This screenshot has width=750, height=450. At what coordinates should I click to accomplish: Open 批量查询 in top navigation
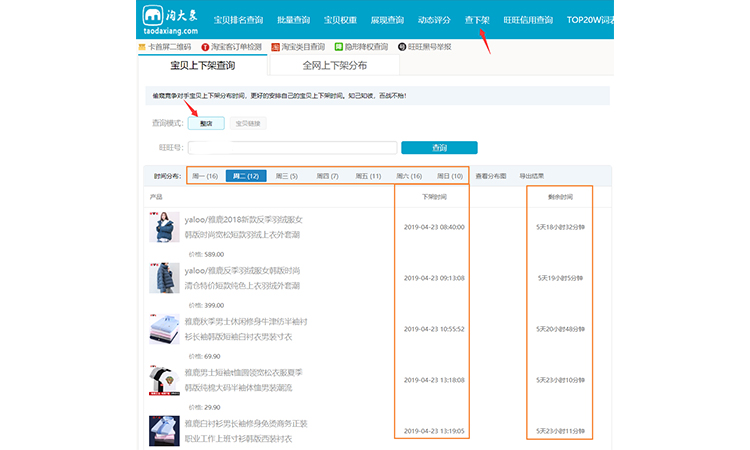tap(294, 20)
